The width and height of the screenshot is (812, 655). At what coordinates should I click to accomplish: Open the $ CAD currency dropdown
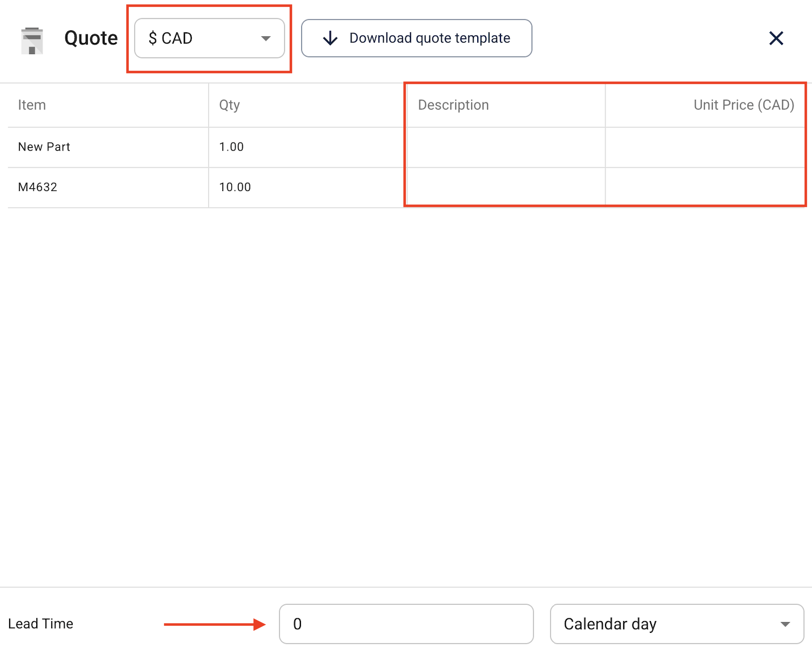point(209,38)
